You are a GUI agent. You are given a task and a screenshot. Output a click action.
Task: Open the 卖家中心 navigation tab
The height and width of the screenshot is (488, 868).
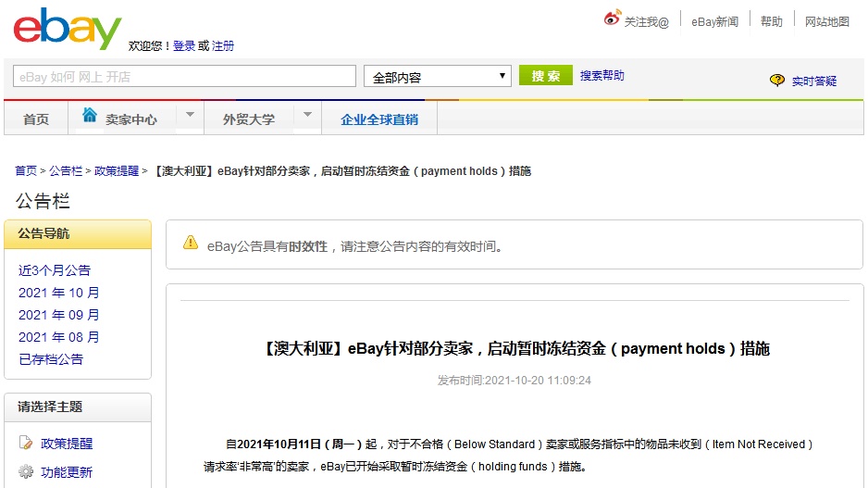[x=131, y=119]
